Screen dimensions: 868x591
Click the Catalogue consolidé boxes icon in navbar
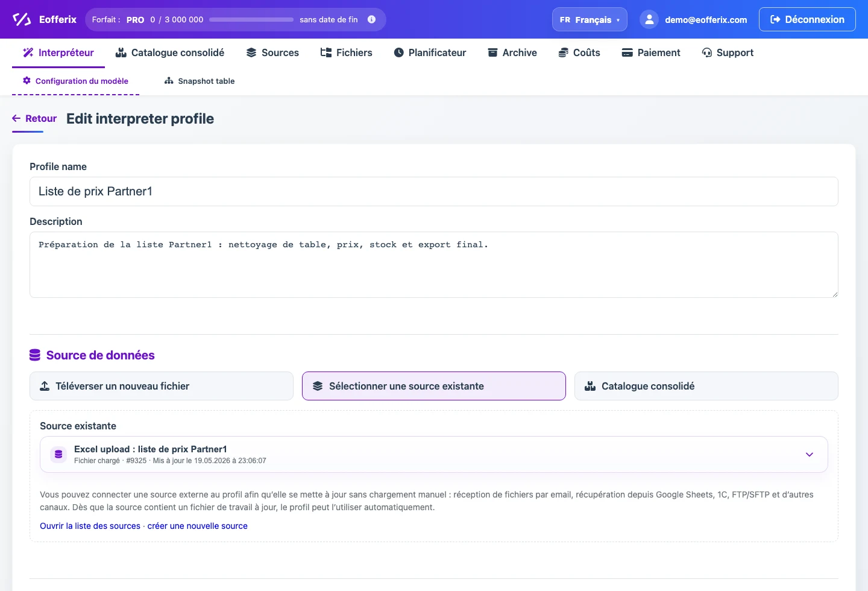pyautogui.click(x=121, y=52)
